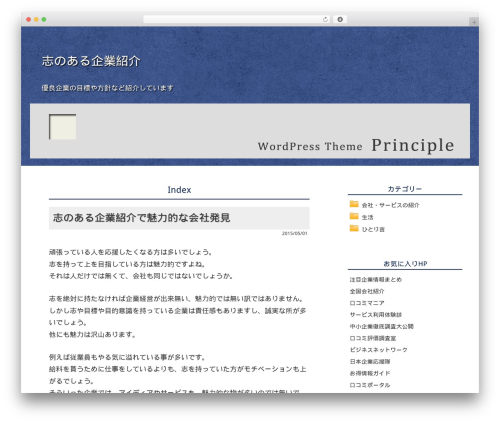Visit the 注目企業情報まとめ link
This screenshot has width=500, height=423.
click(x=376, y=279)
